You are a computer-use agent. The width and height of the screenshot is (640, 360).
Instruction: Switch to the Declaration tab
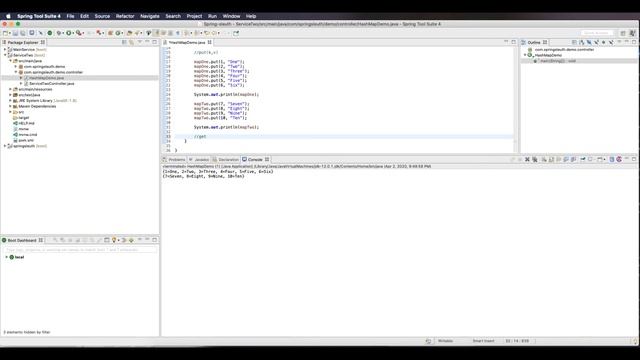[x=226, y=160]
